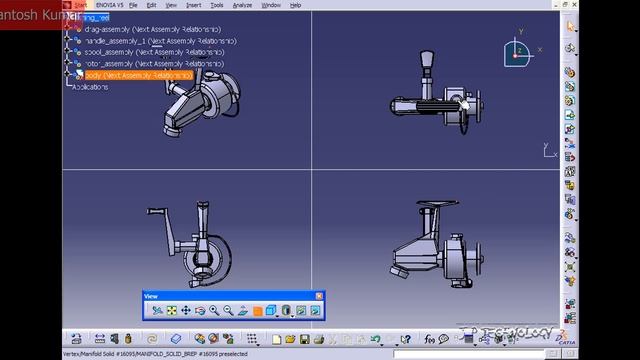This screenshot has width=640, height=360.
Task: Select Applications in the specification tree
Action: click(x=90, y=87)
